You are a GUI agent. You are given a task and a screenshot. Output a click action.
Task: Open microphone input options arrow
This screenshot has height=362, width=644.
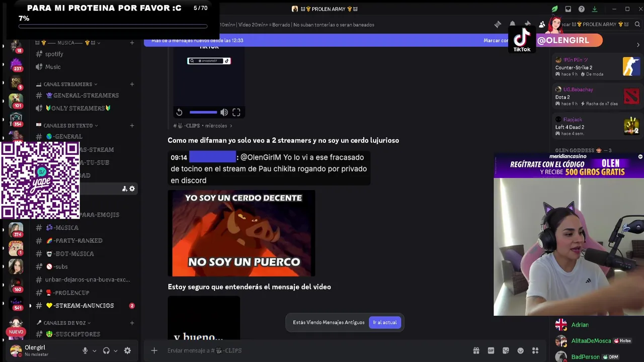(94, 351)
